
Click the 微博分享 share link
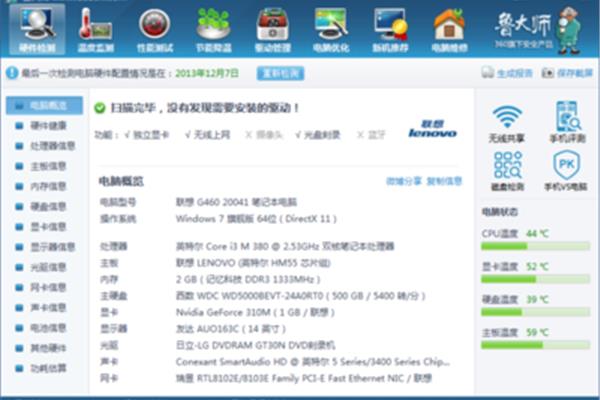[404, 181]
